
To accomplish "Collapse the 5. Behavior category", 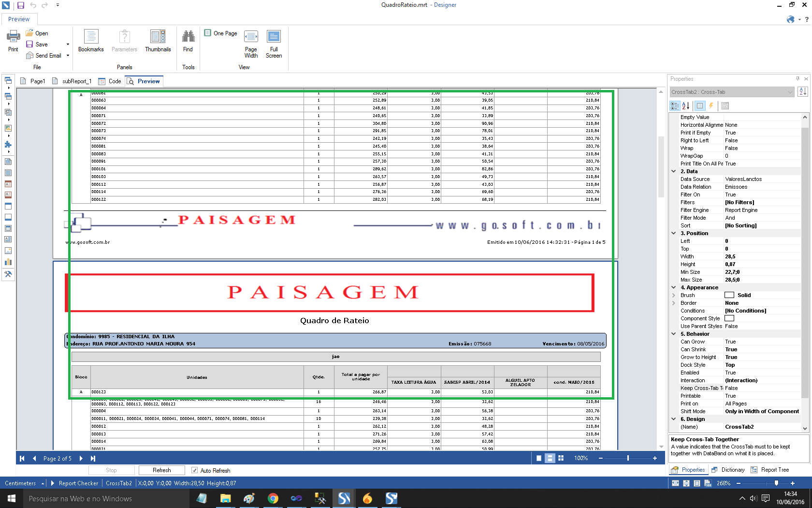I will [x=674, y=334].
